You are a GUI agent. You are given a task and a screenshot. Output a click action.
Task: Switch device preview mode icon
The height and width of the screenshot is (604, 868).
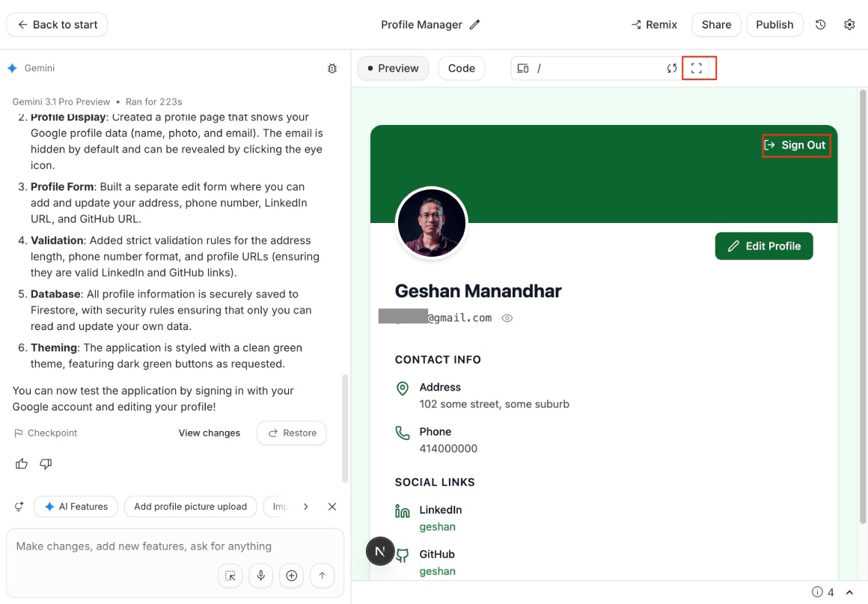click(x=522, y=67)
